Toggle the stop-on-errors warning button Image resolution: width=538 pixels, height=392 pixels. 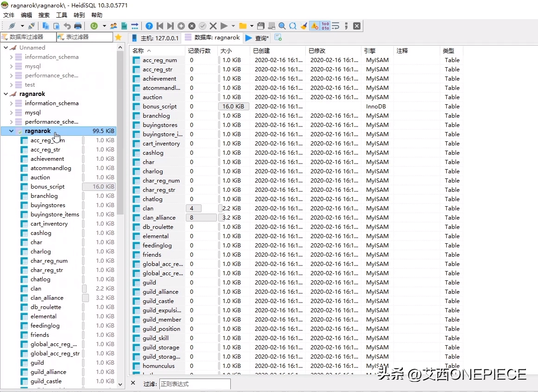pos(315,26)
